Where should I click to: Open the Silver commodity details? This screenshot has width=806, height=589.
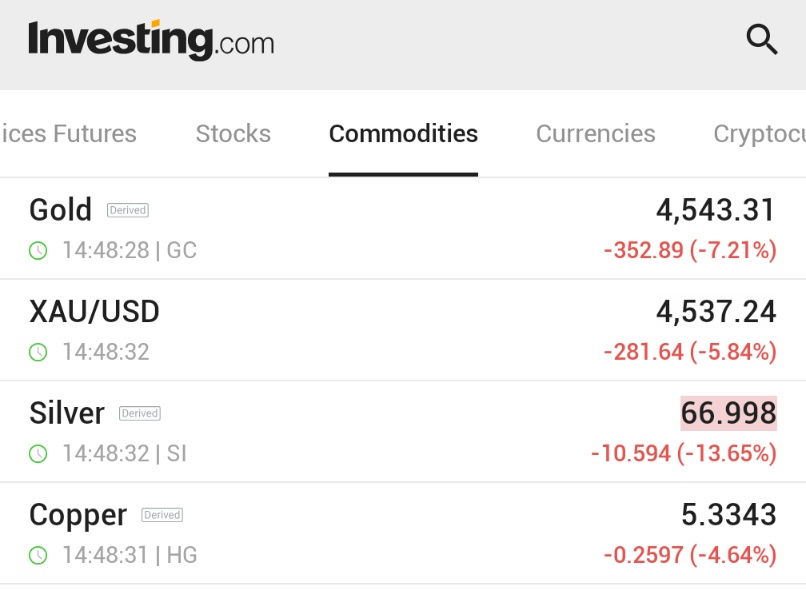[x=403, y=432]
